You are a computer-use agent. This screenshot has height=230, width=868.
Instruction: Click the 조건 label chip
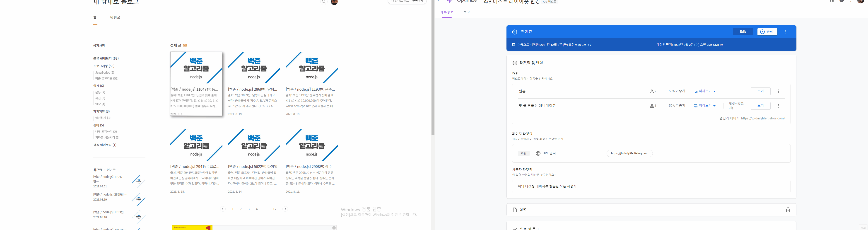point(524,153)
